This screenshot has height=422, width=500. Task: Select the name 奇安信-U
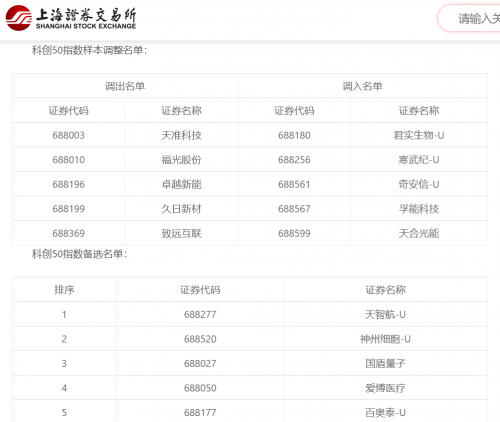pos(419,184)
